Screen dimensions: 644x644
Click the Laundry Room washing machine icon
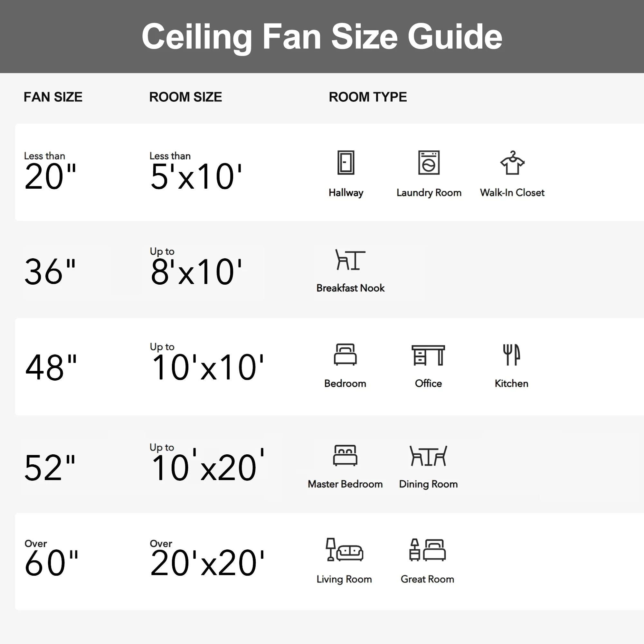[x=429, y=163]
